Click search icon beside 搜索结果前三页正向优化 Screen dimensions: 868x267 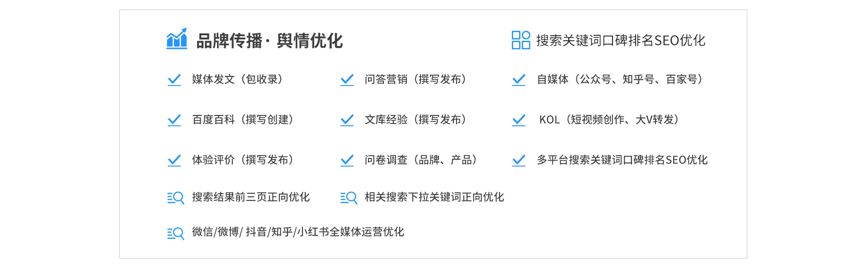[x=175, y=198]
